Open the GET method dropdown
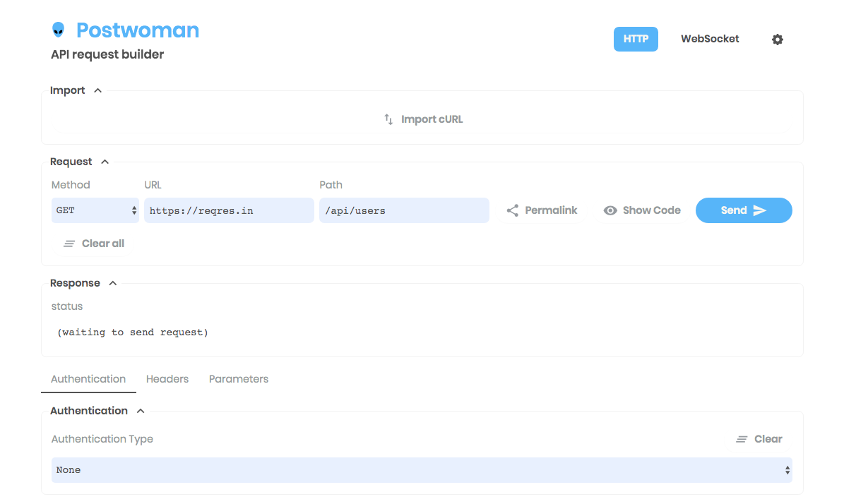Image resolution: width=844 pixels, height=504 pixels. click(x=95, y=210)
